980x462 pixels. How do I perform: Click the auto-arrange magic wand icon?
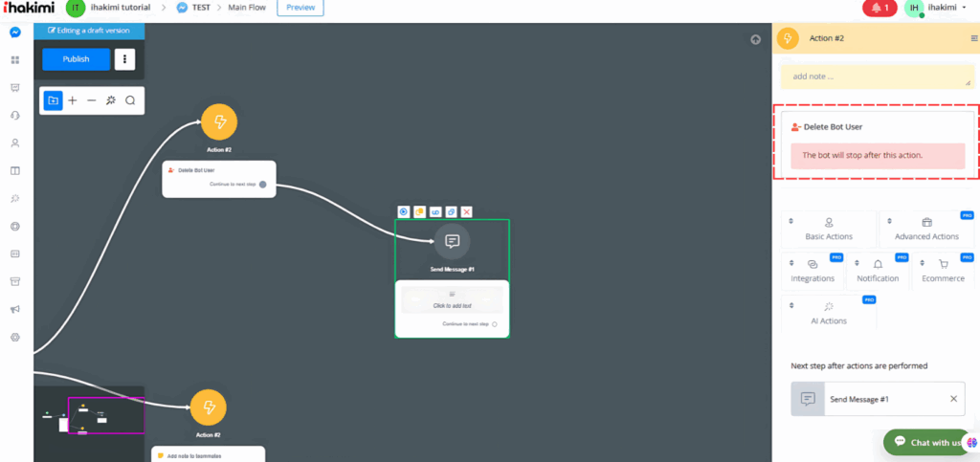pos(111,100)
